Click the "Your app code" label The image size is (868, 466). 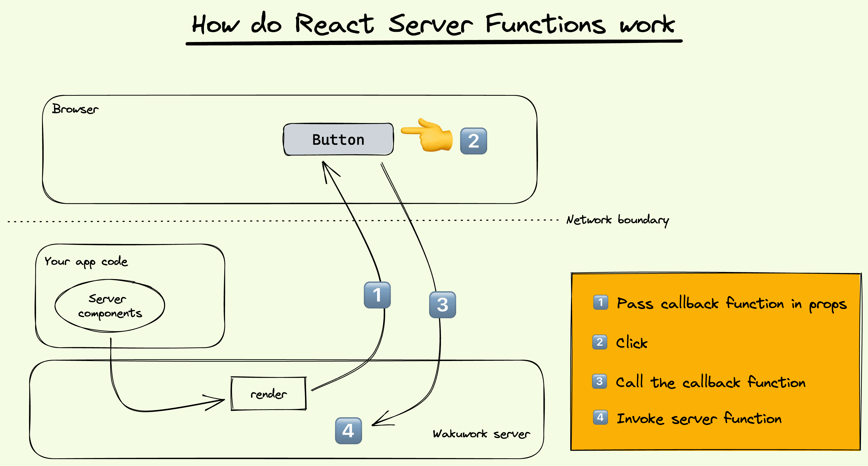point(86,261)
